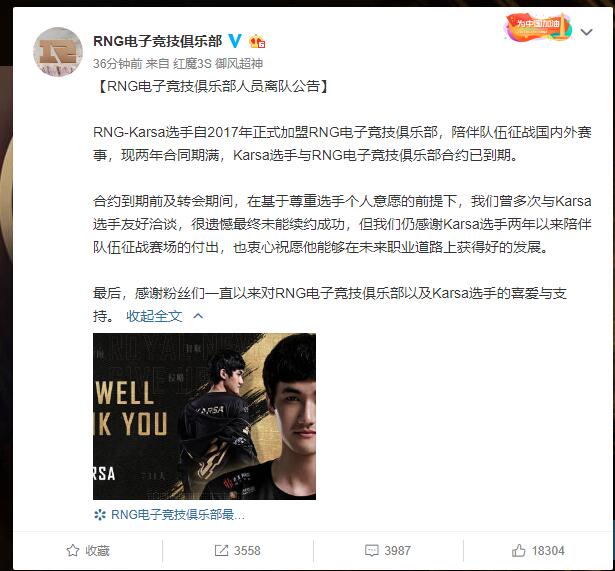Toggle 收藏 to favorite this post

tap(88, 551)
